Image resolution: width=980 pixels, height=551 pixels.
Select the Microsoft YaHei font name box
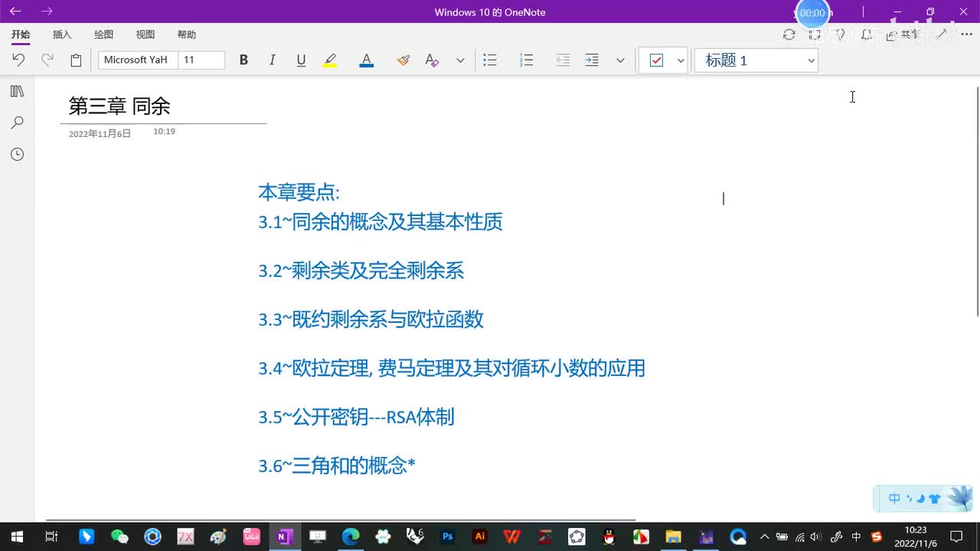(138, 60)
